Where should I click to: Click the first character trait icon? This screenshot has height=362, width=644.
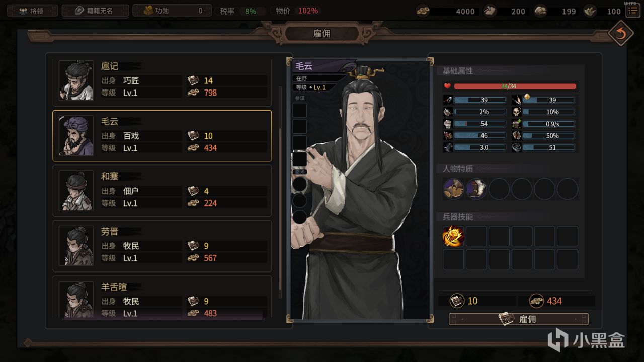click(453, 189)
